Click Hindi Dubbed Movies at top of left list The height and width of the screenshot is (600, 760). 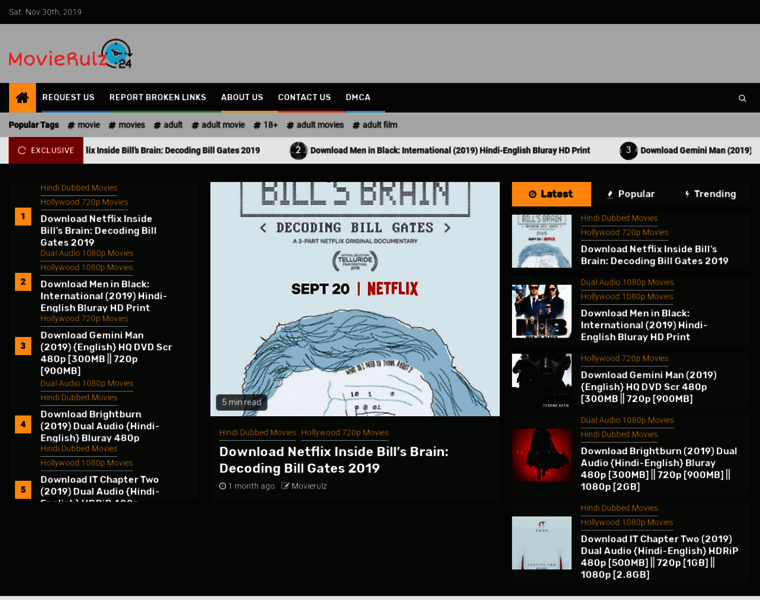(x=79, y=188)
